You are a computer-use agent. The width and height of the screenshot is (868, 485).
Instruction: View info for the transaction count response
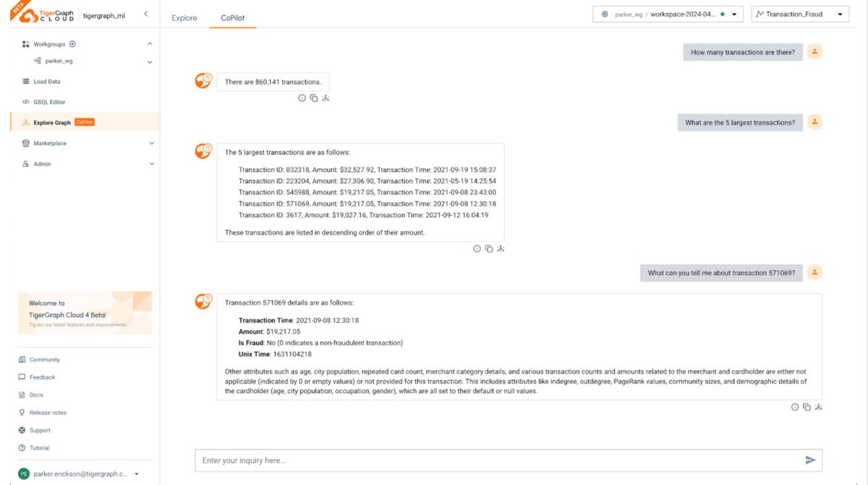302,98
